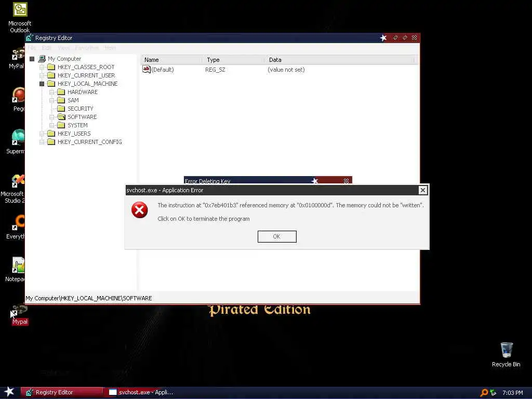Click the (Default) string value icon
This screenshot has height=399, width=532.
pyautogui.click(x=146, y=69)
